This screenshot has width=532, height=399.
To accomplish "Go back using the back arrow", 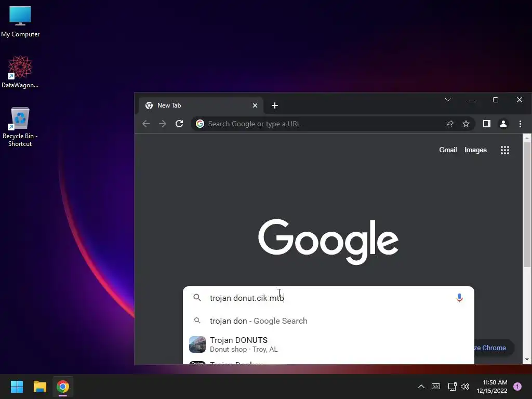I will tap(146, 124).
